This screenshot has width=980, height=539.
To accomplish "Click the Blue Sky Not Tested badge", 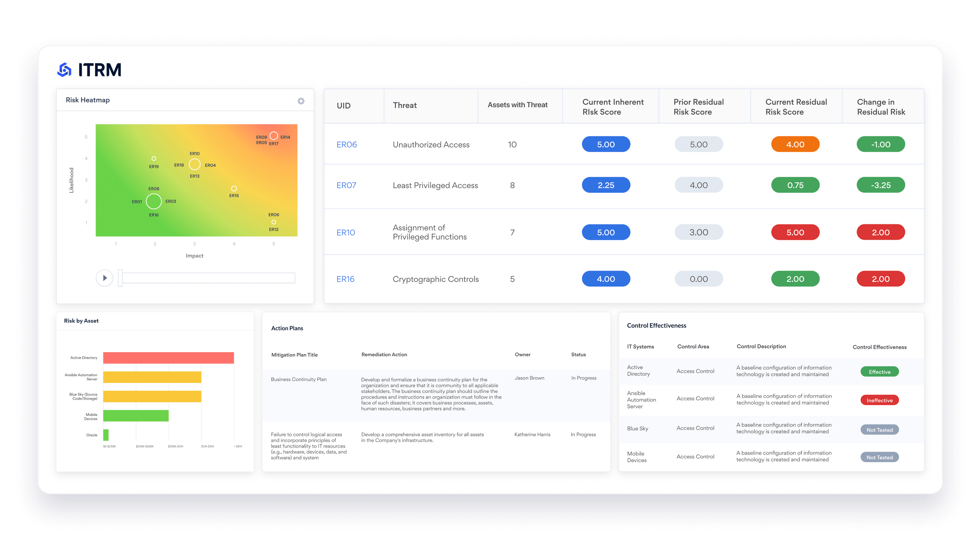I will click(879, 430).
